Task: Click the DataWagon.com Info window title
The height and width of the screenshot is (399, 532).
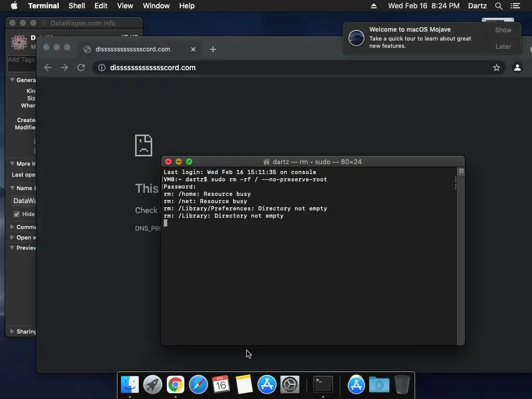Action: coord(83,23)
